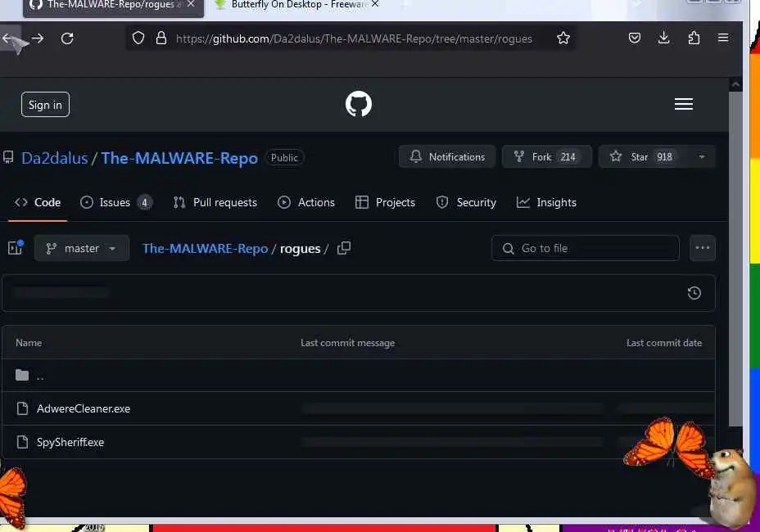The width and height of the screenshot is (760, 532).
Task: Go up to parent directory '..'
Action: (x=40, y=376)
